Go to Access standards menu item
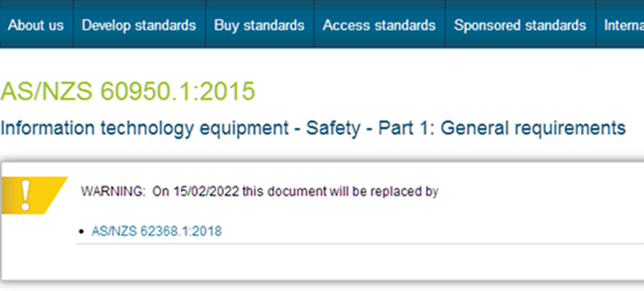Image resolution: width=644 pixels, height=291 pixels. coord(379,25)
